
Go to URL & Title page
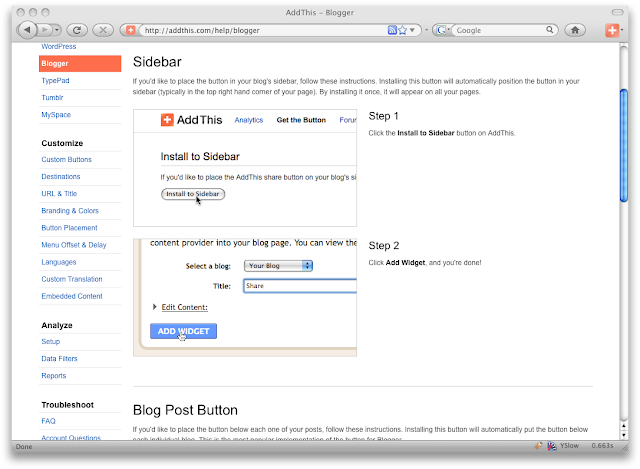coord(59,193)
